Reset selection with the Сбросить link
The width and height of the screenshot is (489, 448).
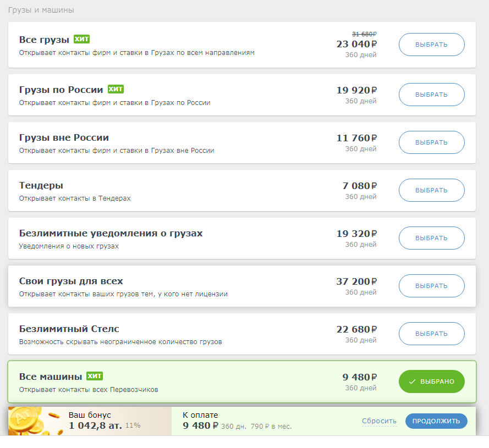[x=379, y=421]
